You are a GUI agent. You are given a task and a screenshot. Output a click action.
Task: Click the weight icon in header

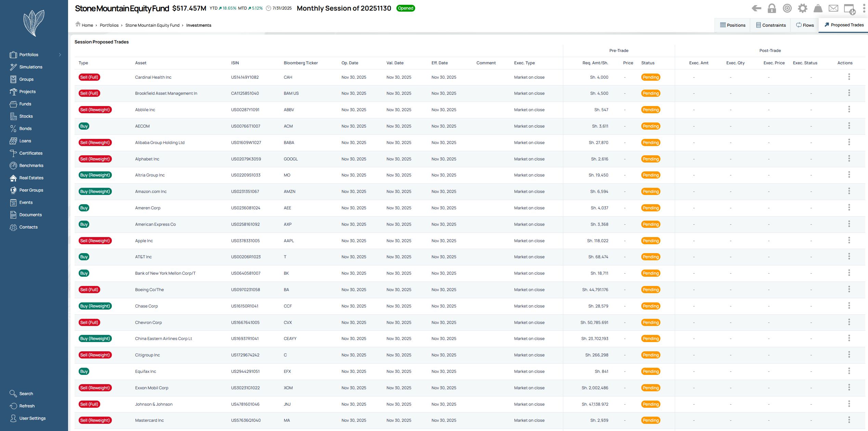[818, 8]
